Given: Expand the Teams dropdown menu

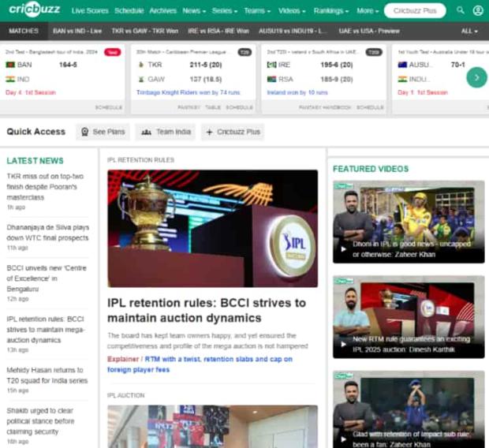Looking at the screenshot, I should [257, 11].
